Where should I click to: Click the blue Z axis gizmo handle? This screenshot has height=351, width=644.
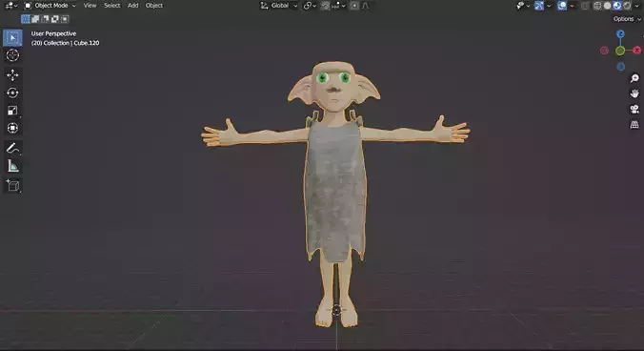point(620,33)
